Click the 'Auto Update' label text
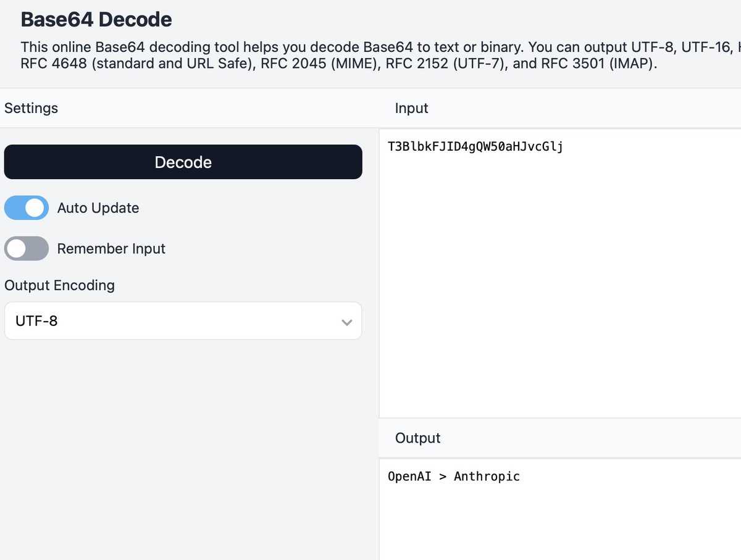 (x=98, y=208)
